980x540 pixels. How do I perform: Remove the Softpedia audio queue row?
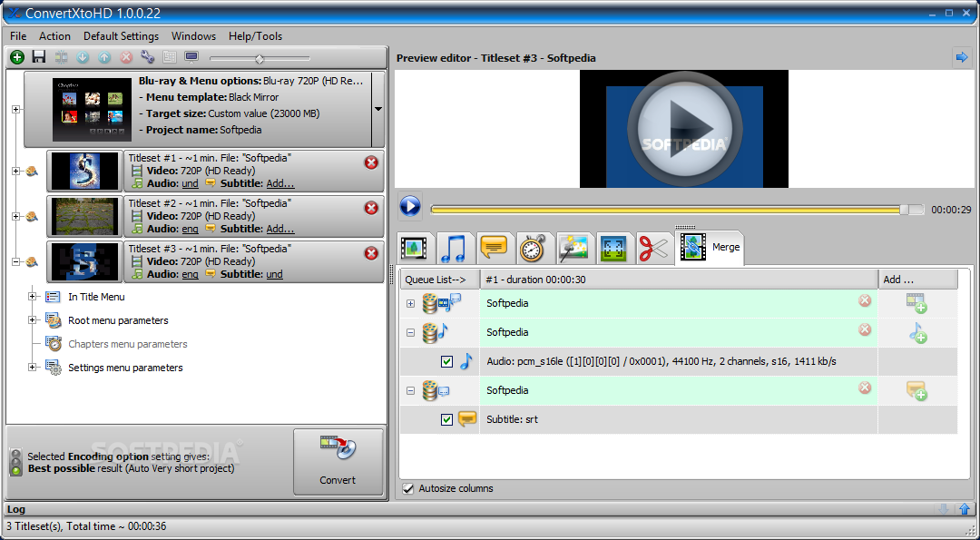pyautogui.click(x=865, y=330)
